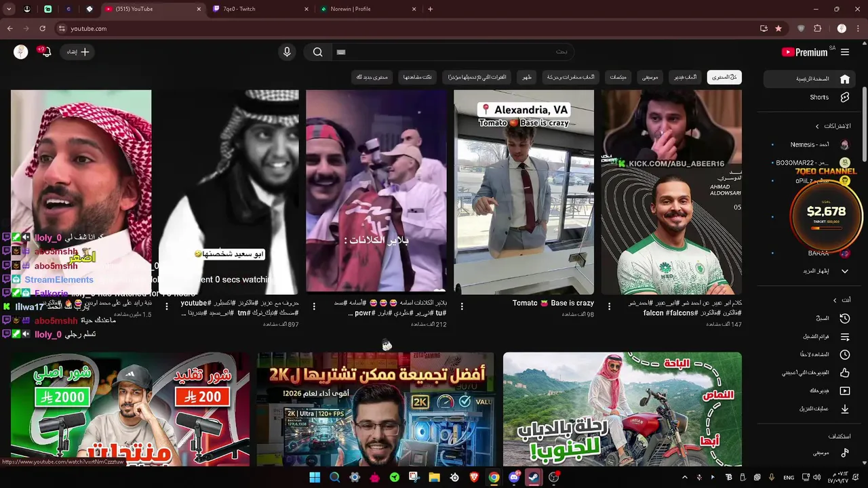Go to the Home sidebar entry
Viewport: 868px width, 488px height.
pyautogui.click(x=808, y=79)
